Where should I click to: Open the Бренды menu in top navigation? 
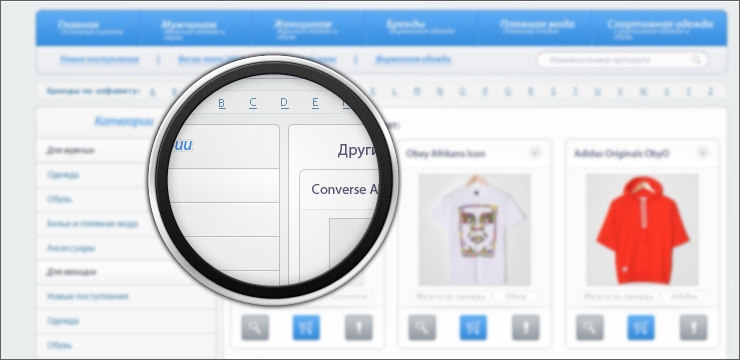coord(406,24)
